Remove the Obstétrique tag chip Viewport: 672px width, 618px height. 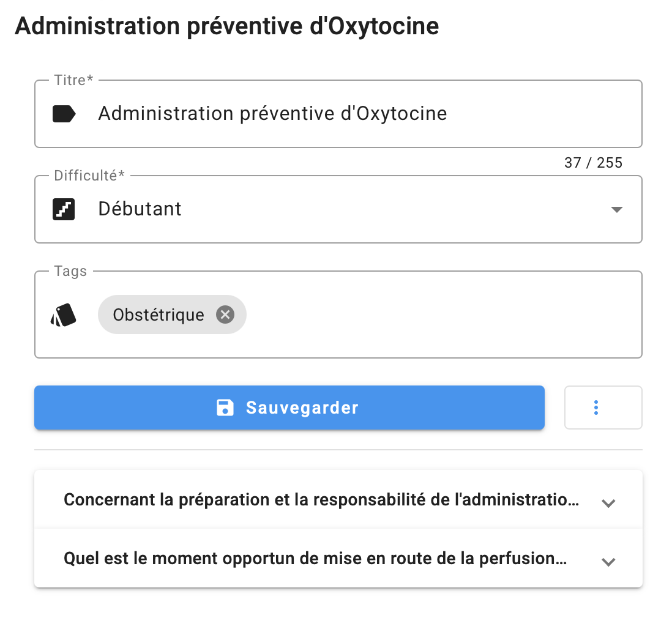[x=225, y=315]
